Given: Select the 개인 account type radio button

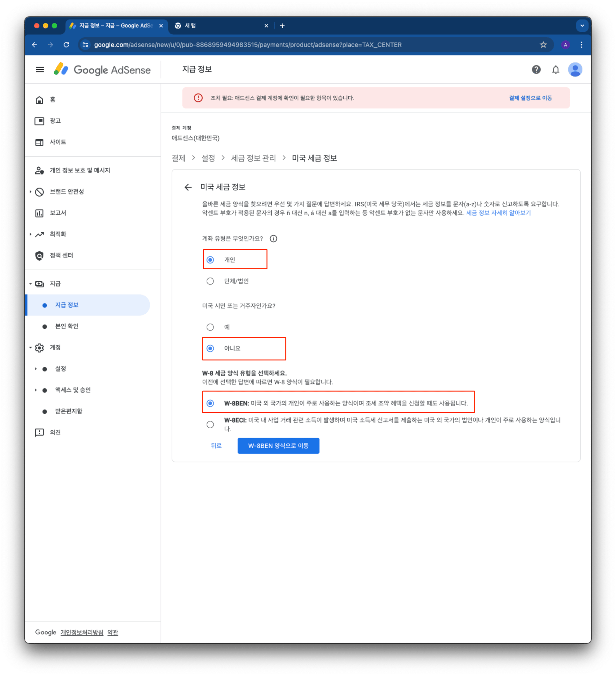Looking at the screenshot, I should tap(210, 260).
